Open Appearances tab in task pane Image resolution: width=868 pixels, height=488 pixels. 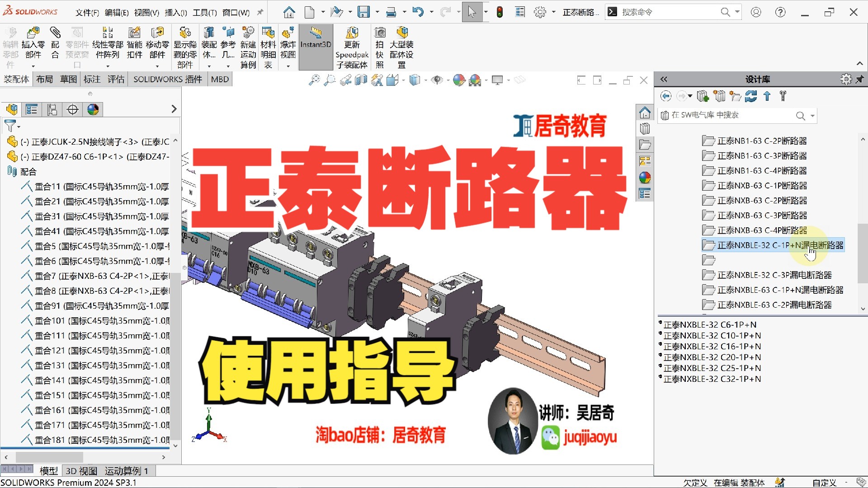tap(645, 177)
